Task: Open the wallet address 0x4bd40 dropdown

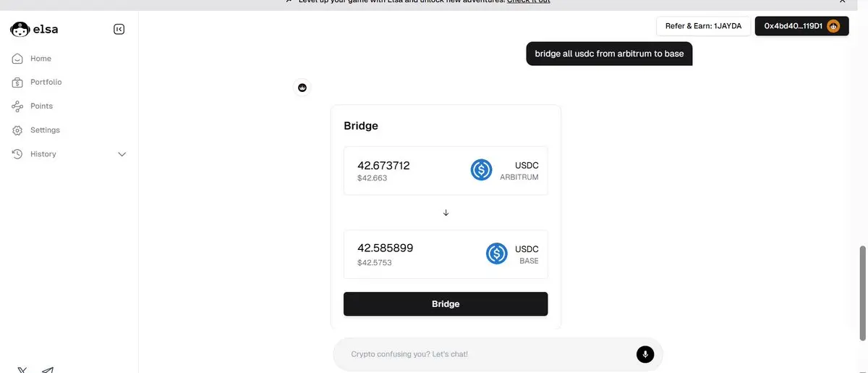Action: point(801,26)
